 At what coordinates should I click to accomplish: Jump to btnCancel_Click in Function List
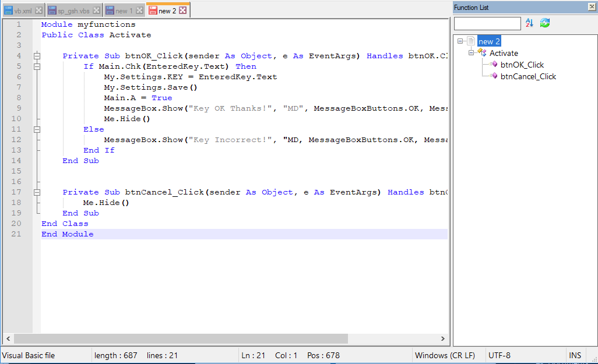(x=528, y=77)
